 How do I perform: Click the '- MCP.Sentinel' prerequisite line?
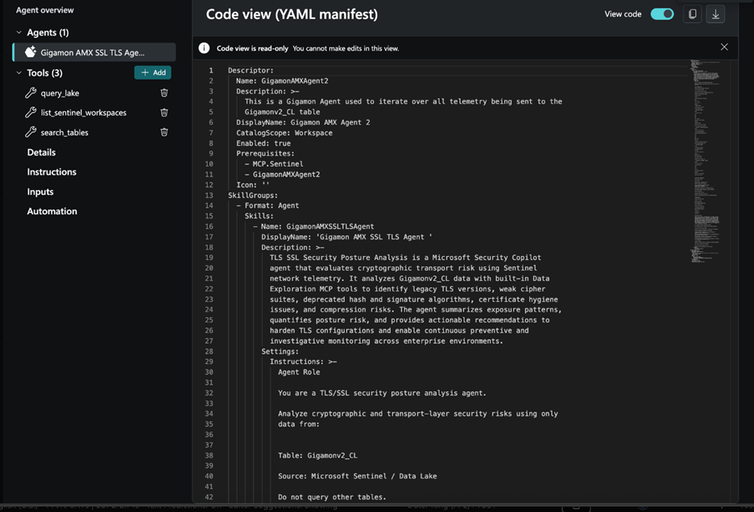tap(274, 164)
